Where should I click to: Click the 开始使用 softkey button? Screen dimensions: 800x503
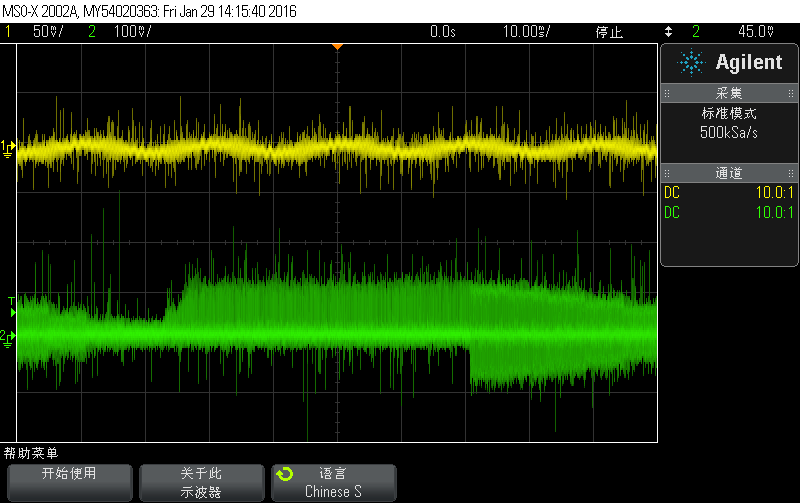point(69,482)
